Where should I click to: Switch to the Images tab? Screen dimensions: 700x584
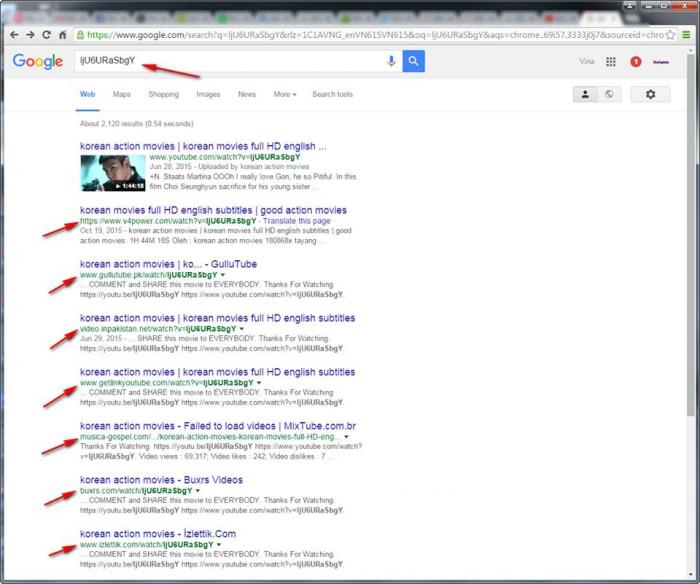click(x=208, y=94)
